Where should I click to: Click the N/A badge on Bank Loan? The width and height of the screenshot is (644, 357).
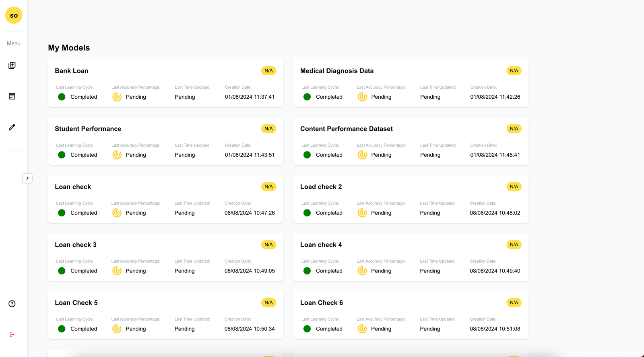pos(268,71)
